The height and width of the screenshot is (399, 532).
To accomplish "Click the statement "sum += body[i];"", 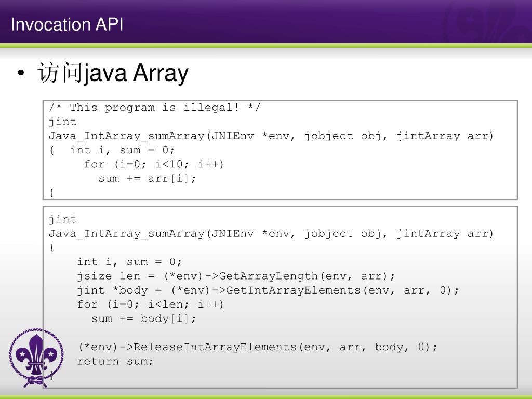I will tap(143, 319).
